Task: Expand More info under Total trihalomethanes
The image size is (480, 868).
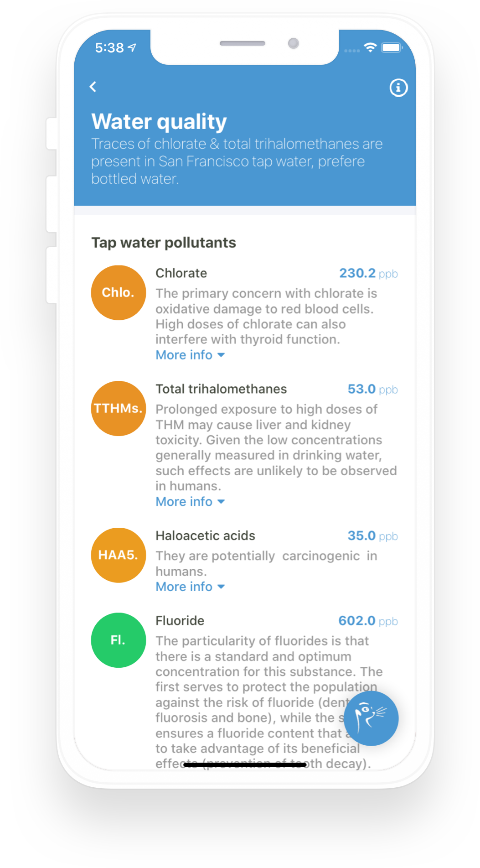Action: (191, 502)
